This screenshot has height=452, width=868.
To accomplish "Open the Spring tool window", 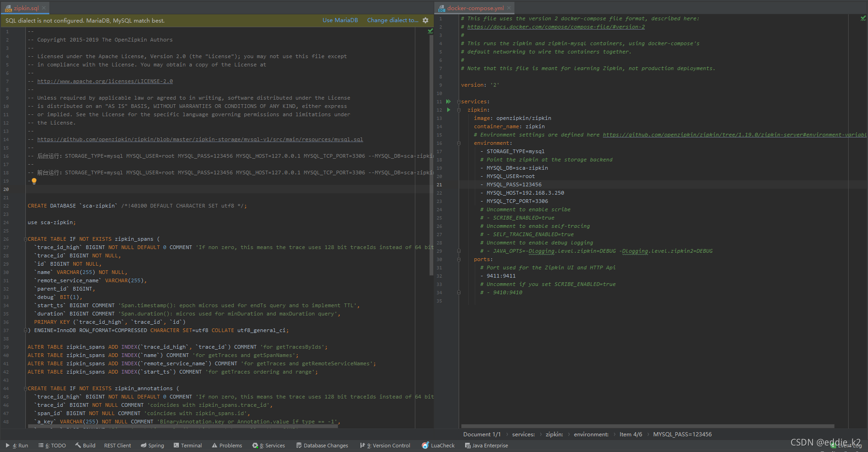I will 152,446.
